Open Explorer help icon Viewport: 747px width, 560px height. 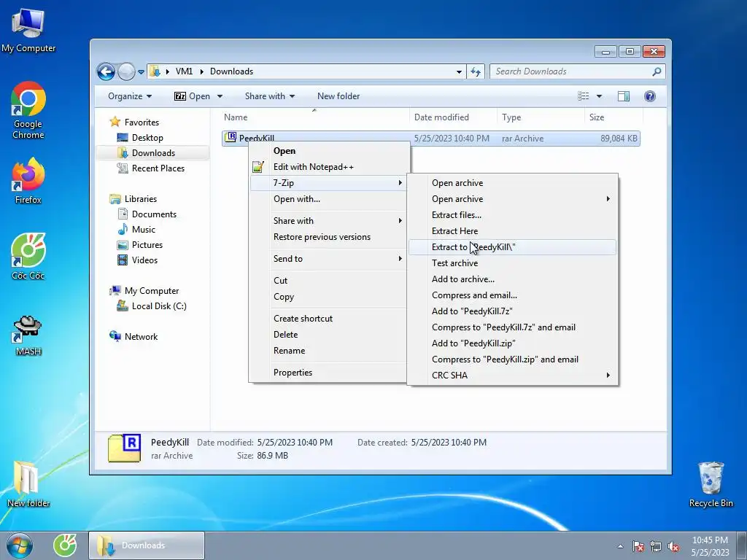pyautogui.click(x=649, y=96)
